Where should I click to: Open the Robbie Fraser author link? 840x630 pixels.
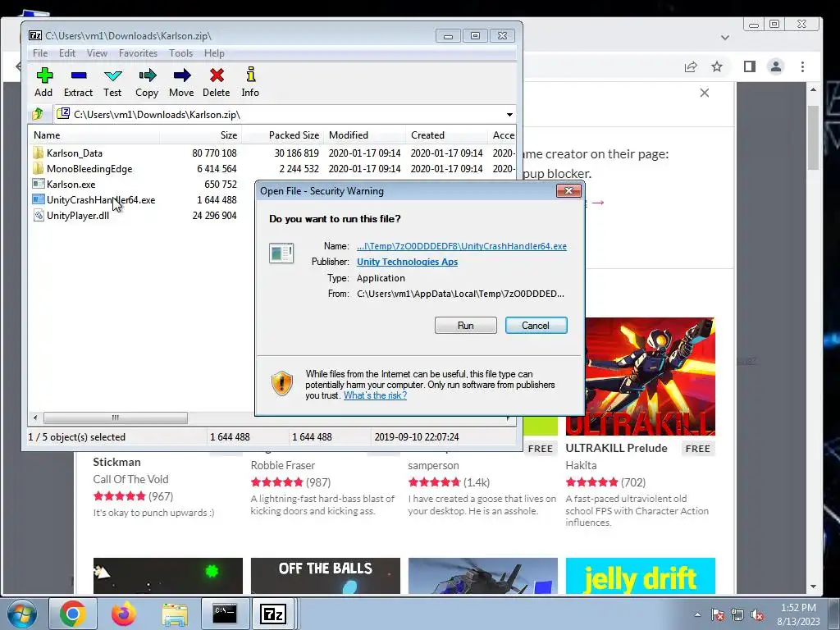pos(283,465)
